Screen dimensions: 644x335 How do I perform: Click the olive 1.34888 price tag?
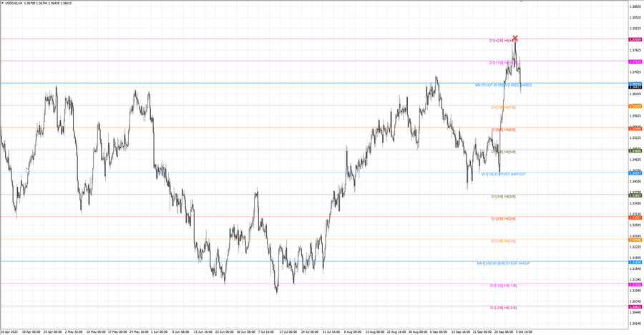point(635,151)
